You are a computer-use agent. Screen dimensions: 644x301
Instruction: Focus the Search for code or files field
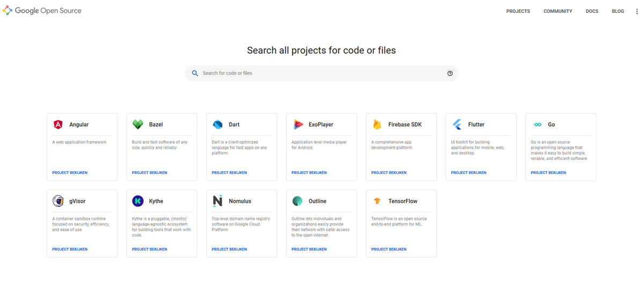[321, 74]
